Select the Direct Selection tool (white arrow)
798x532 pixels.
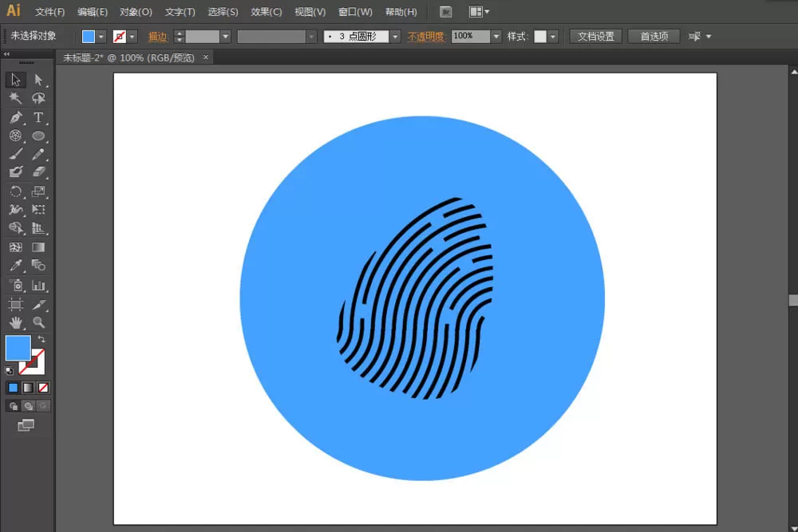(38, 80)
